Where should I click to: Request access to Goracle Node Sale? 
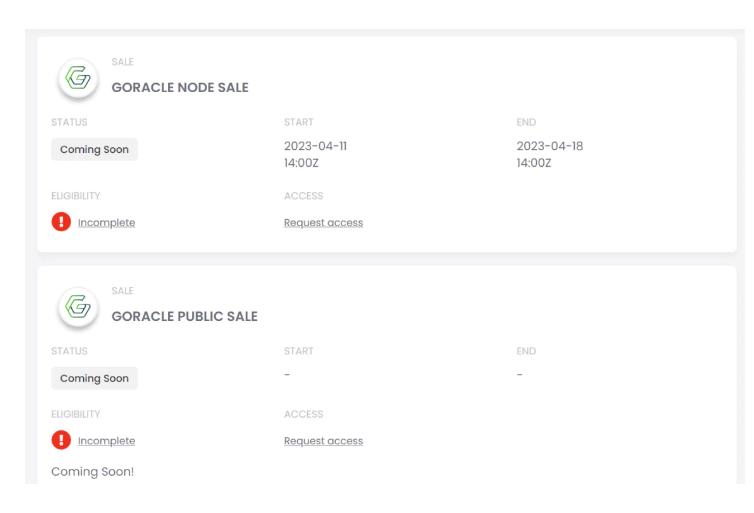[x=323, y=223]
